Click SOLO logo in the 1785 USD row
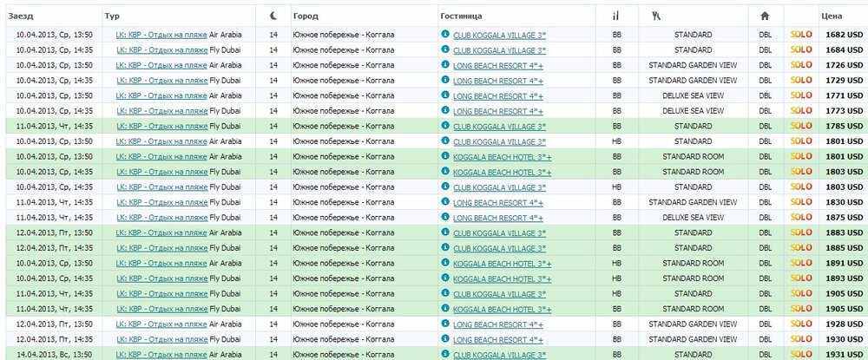The width and height of the screenshot is (868, 360). click(801, 126)
